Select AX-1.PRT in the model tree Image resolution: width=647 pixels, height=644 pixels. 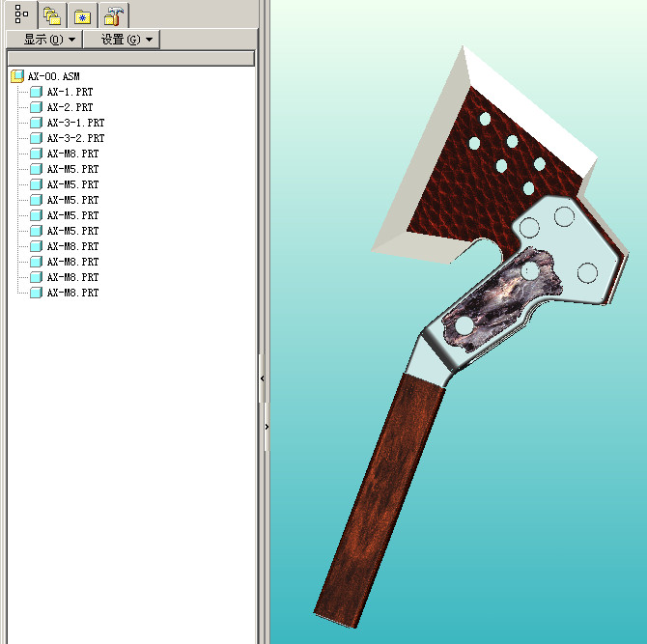point(70,92)
